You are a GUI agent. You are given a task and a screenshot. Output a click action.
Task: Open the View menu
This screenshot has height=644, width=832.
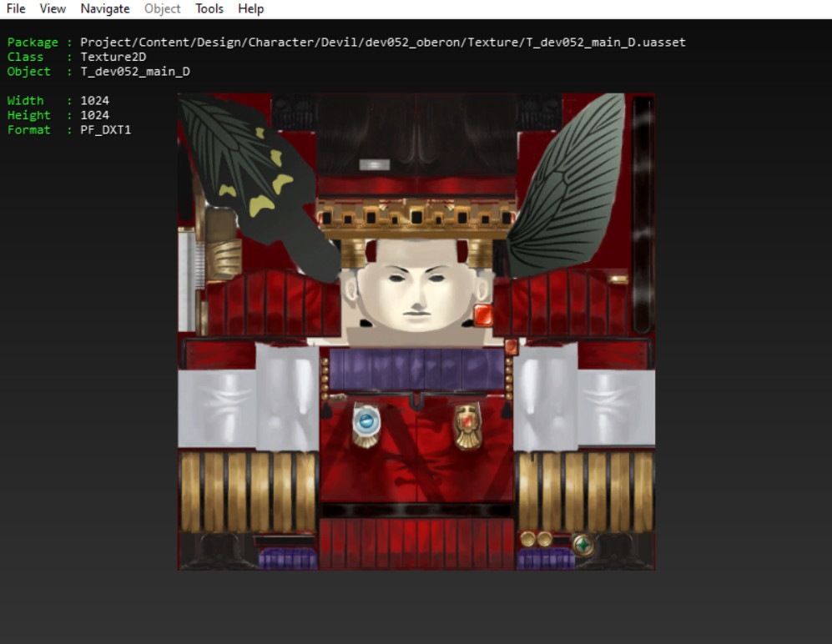tap(53, 8)
